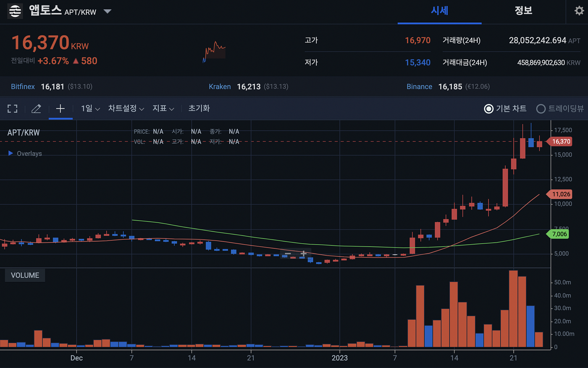Screen dimensions: 588x368
Task: Click the 11,026 moving average price tag
Action: (x=559, y=194)
